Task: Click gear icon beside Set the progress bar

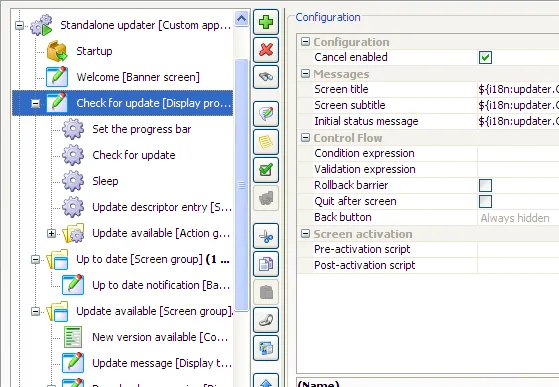Action: (73, 129)
